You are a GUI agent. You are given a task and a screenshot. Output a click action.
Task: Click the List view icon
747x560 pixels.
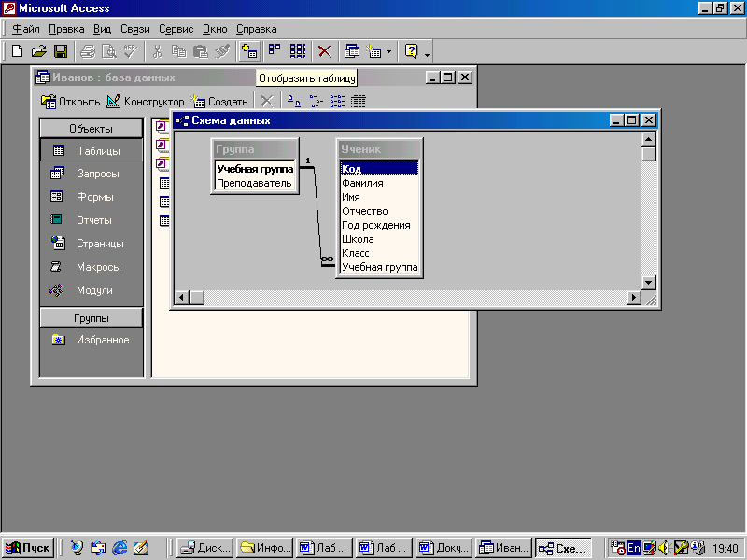click(x=337, y=101)
